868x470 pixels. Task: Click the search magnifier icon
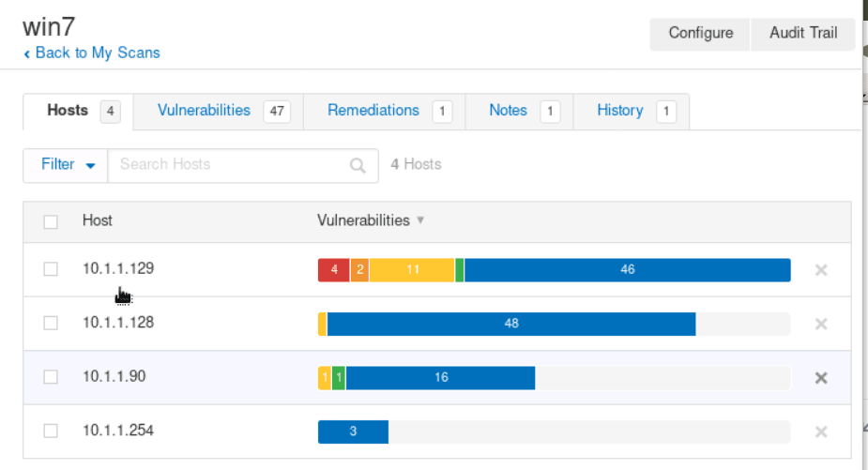(358, 165)
